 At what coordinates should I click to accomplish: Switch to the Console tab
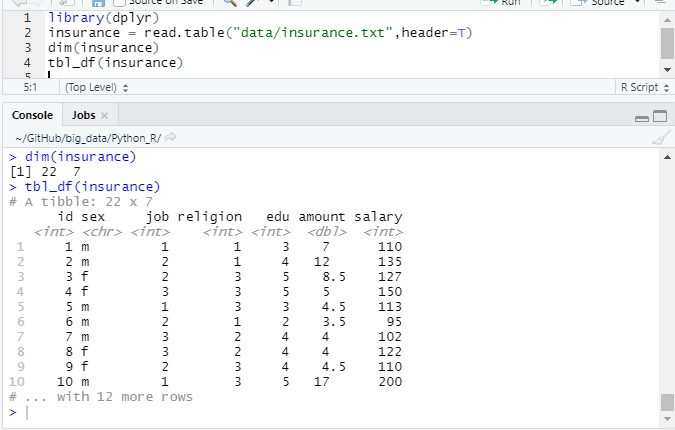pos(32,115)
